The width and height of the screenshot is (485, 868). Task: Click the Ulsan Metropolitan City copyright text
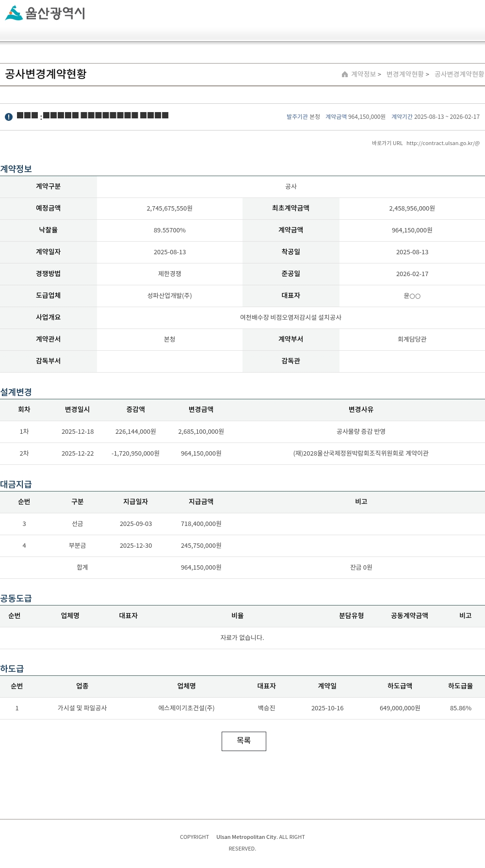coord(247,837)
